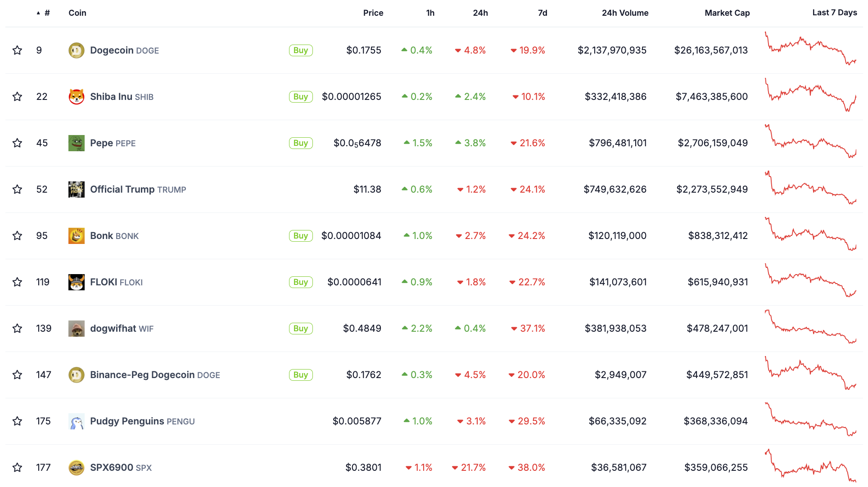Click the Dogecoin coin logo
Viewport: 868px width, 487px height.
pyautogui.click(x=76, y=50)
